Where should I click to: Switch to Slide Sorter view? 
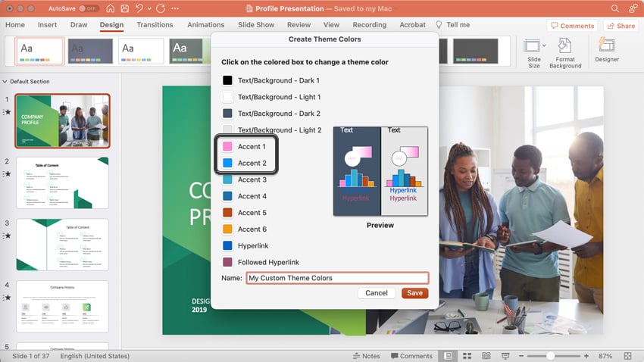(466, 355)
